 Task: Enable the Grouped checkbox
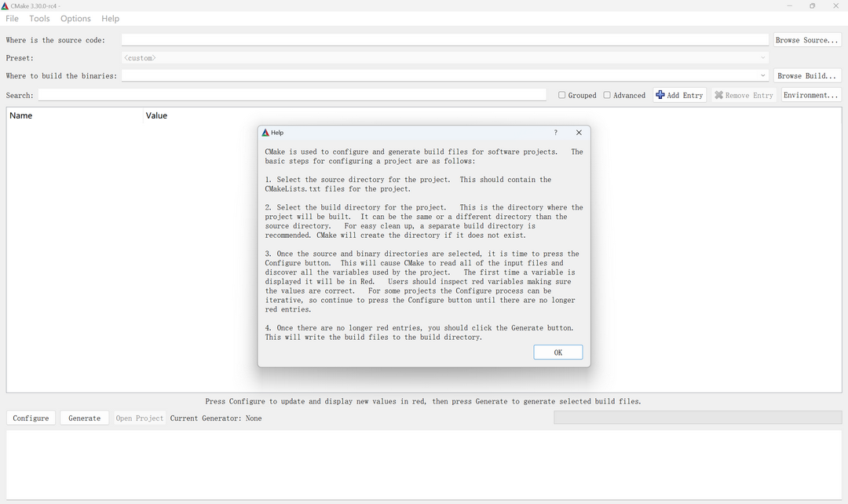click(562, 95)
